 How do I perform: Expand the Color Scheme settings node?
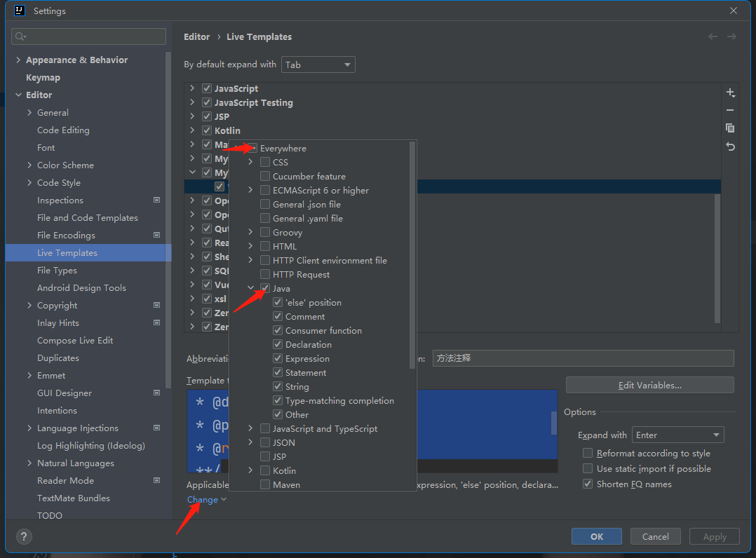(x=30, y=165)
